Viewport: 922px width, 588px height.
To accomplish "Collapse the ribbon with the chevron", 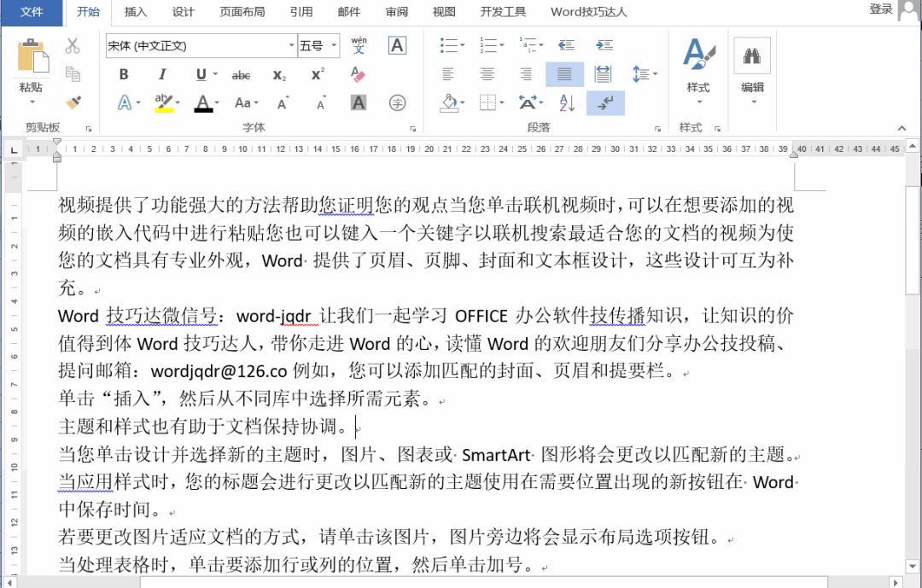I will coord(902,128).
